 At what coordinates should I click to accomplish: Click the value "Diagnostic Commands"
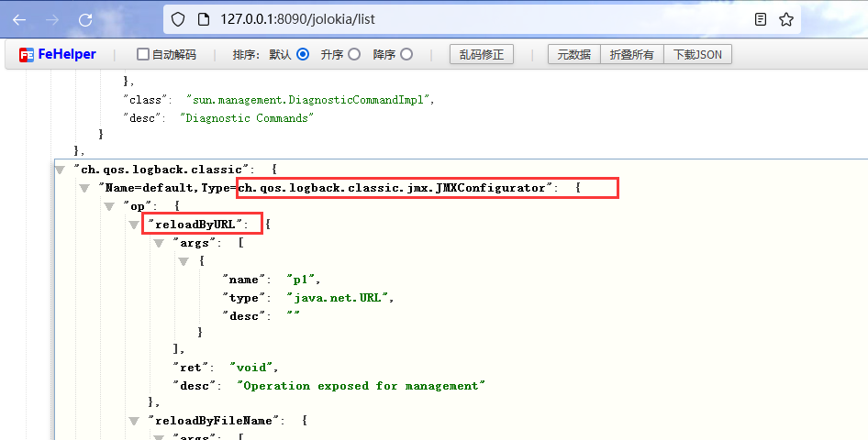tap(246, 117)
